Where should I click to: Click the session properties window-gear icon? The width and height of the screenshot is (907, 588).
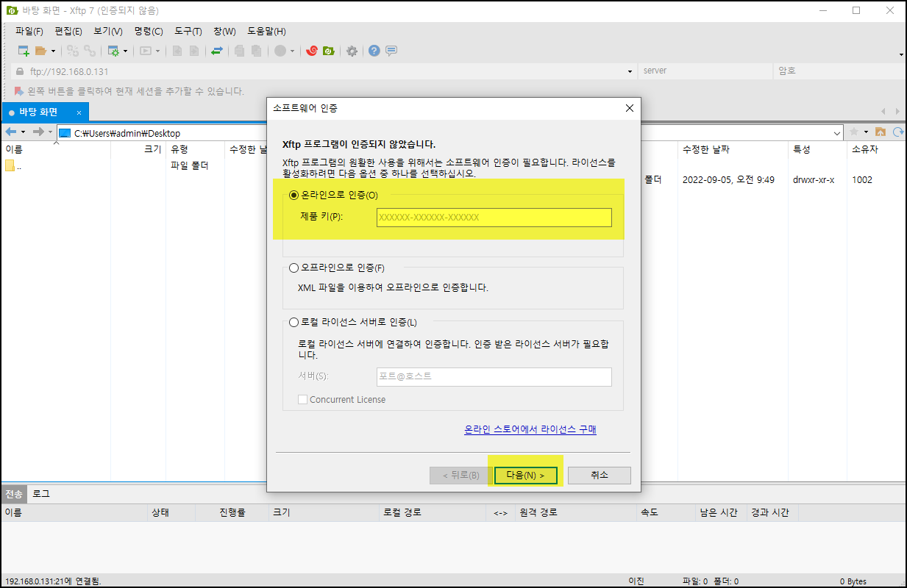(x=113, y=51)
